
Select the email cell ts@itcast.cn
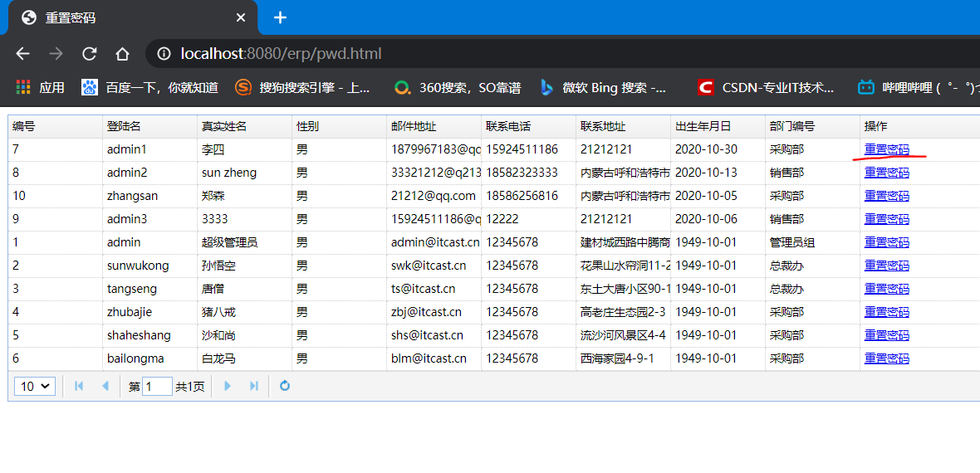434,289
